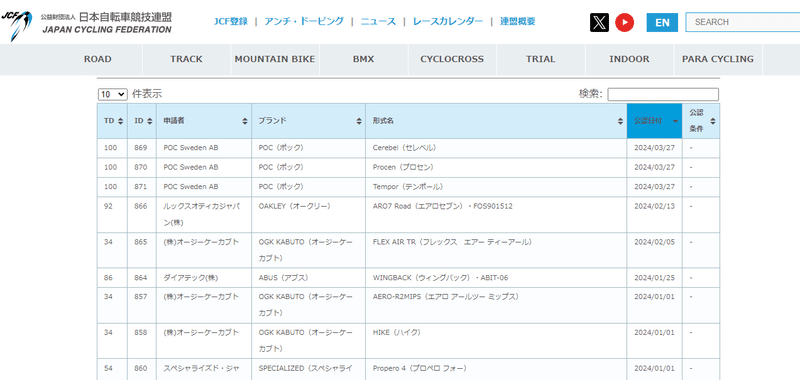Click the OAKLEY (オークリー) brand cell
This screenshot has height=380, width=800.
309,215
